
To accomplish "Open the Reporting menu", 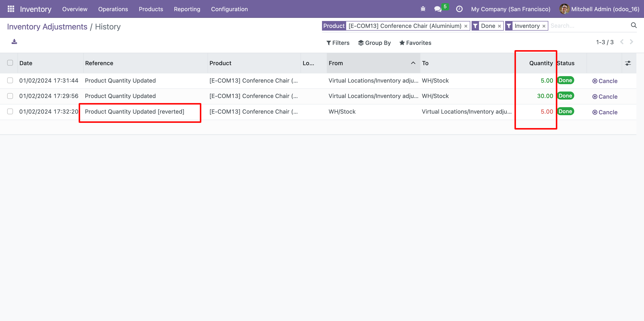I will coord(187,9).
